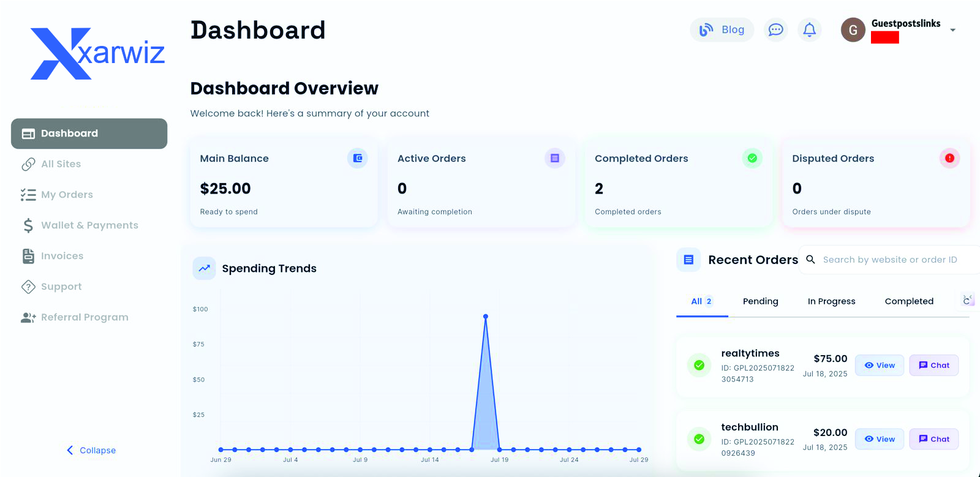Click the Active Orders card title
The height and width of the screenshot is (477, 980).
click(432, 159)
